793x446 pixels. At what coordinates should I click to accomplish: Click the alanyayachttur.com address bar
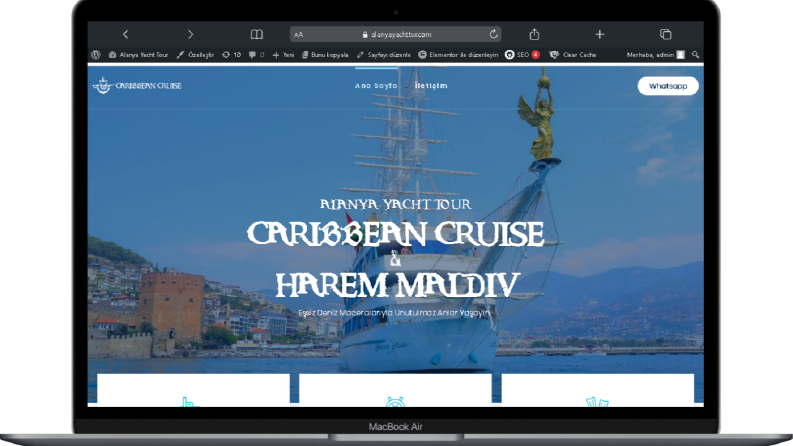point(396,34)
